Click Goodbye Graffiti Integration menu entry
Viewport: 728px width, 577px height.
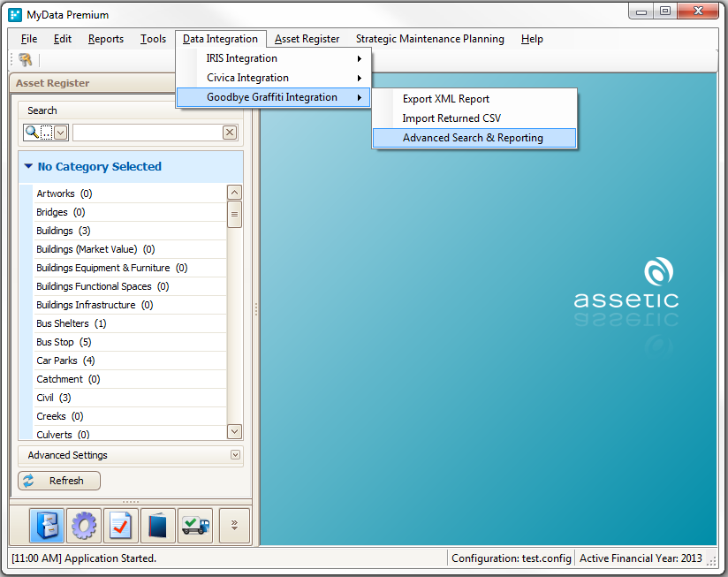[274, 97]
